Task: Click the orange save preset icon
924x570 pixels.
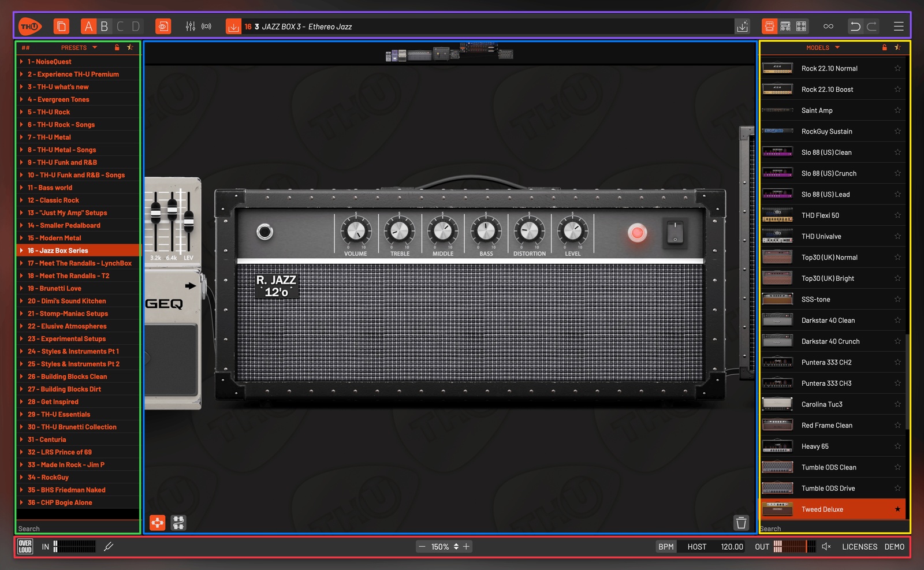Action: (x=233, y=27)
